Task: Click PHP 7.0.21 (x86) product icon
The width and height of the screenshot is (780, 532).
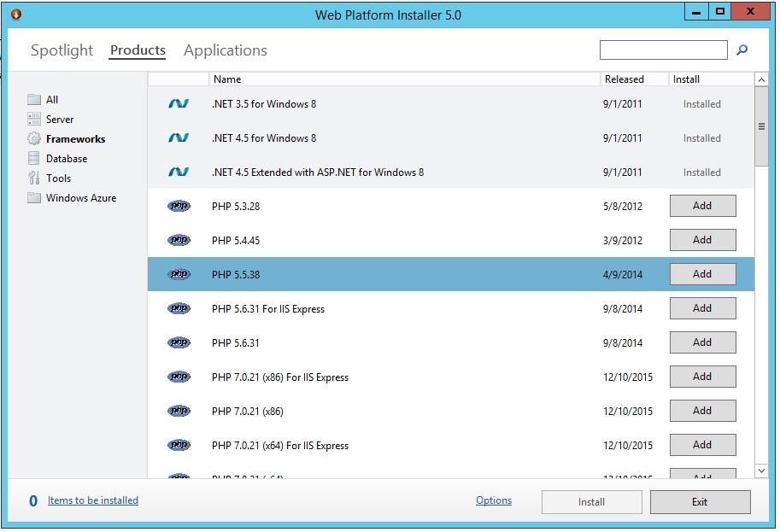Action: (x=179, y=411)
